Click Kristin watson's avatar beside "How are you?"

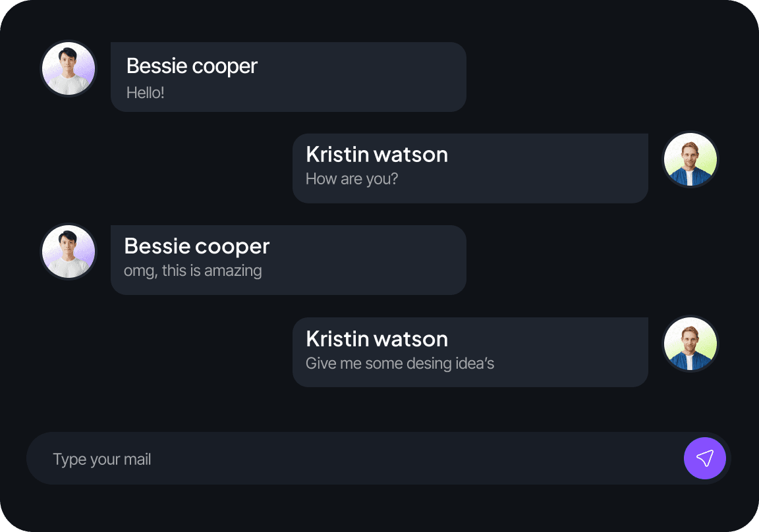coord(690,160)
